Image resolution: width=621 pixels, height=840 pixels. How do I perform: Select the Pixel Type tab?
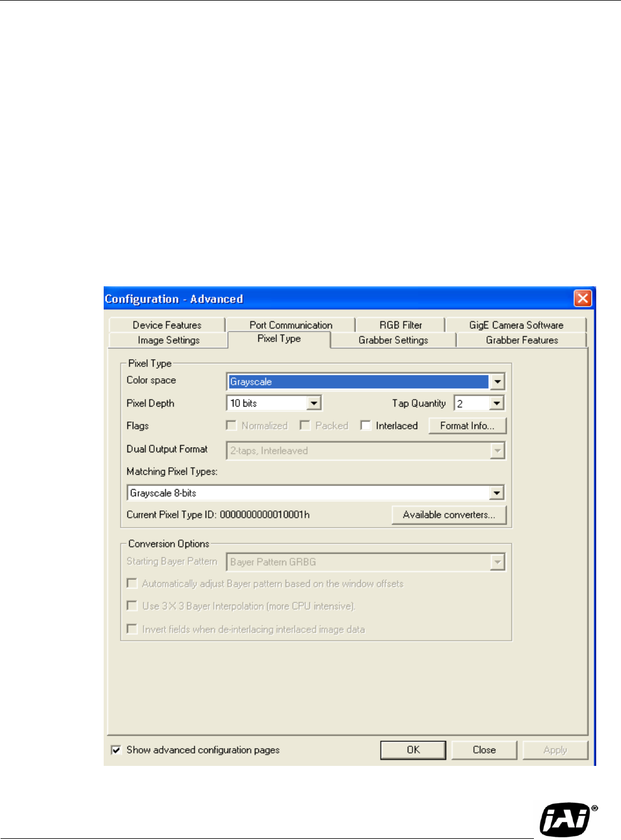[x=279, y=339]
